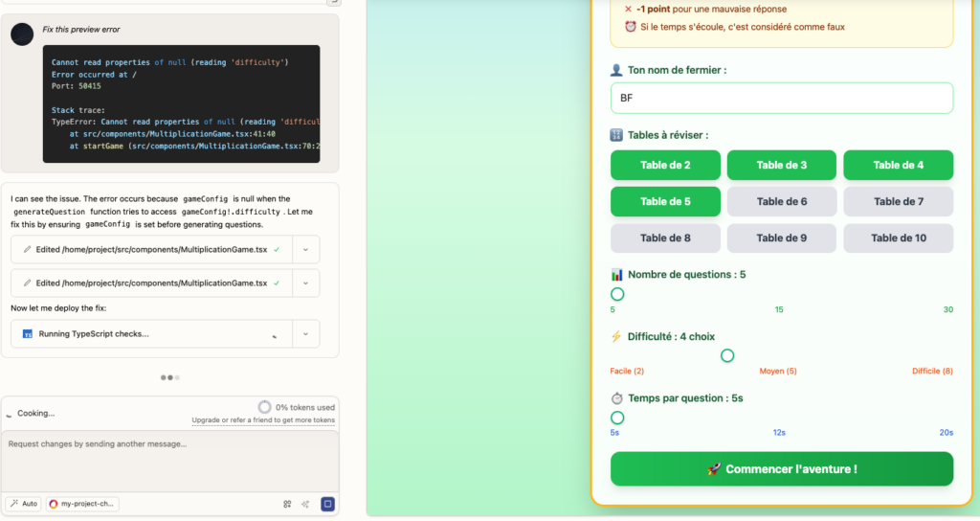
Task: Click the pencil icon on second Edited file row
Action: click(28, 283)
